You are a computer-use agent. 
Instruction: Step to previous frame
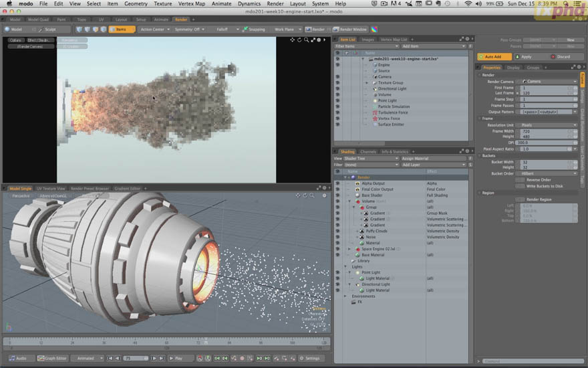(118, 358)
